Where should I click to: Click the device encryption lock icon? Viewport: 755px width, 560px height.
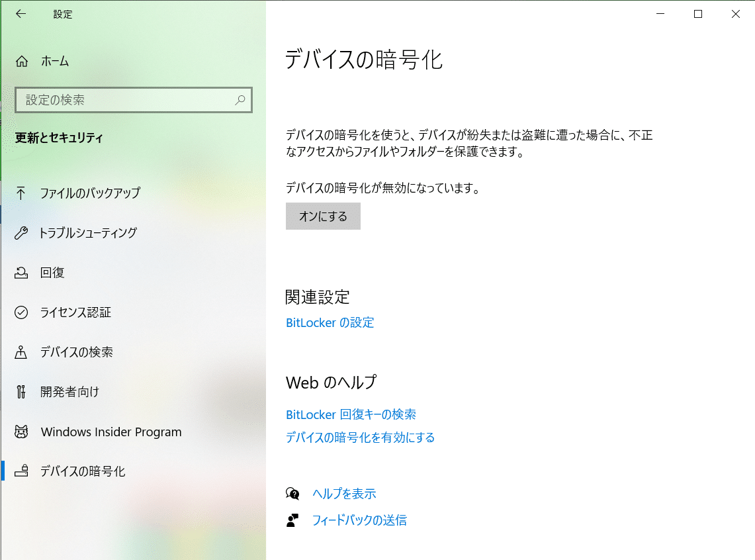click(21, 471)
